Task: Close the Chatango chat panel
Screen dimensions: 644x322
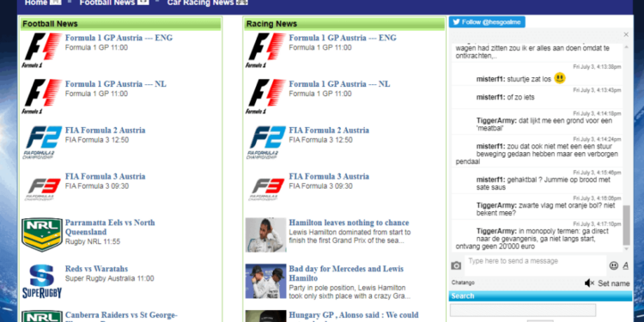Action: (x=626, y=34)
